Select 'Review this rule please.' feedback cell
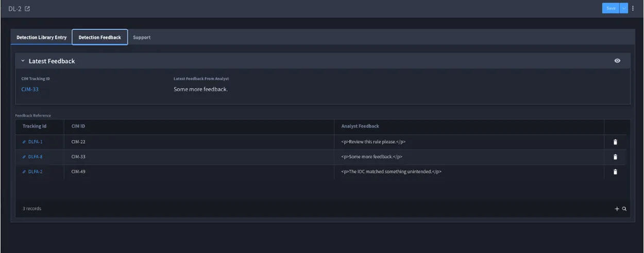The image size is (644, 253). tap(469, 142)
